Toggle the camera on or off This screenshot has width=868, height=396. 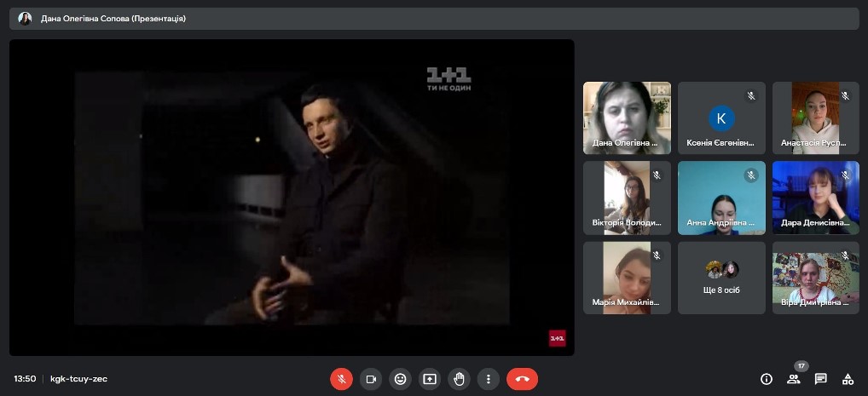tap(371, 379)
